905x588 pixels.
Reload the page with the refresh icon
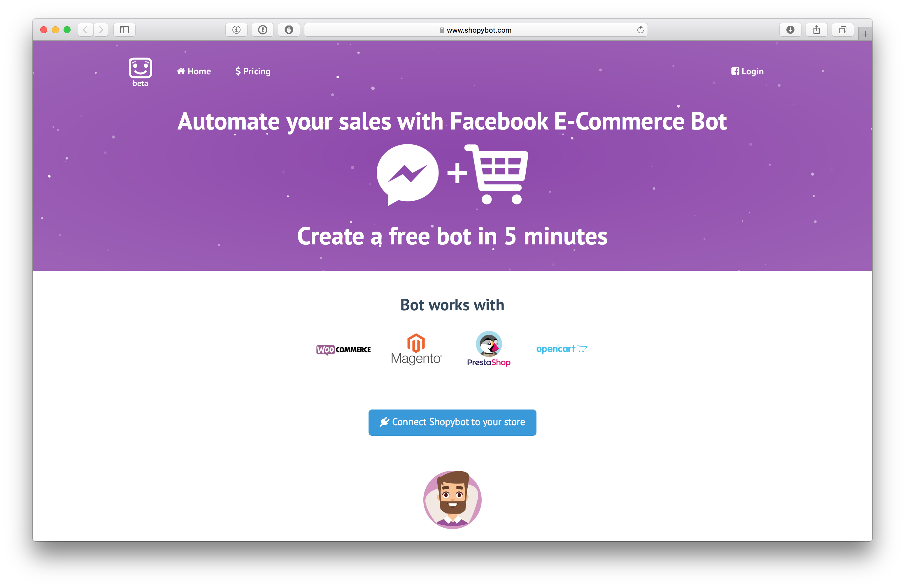640,30
